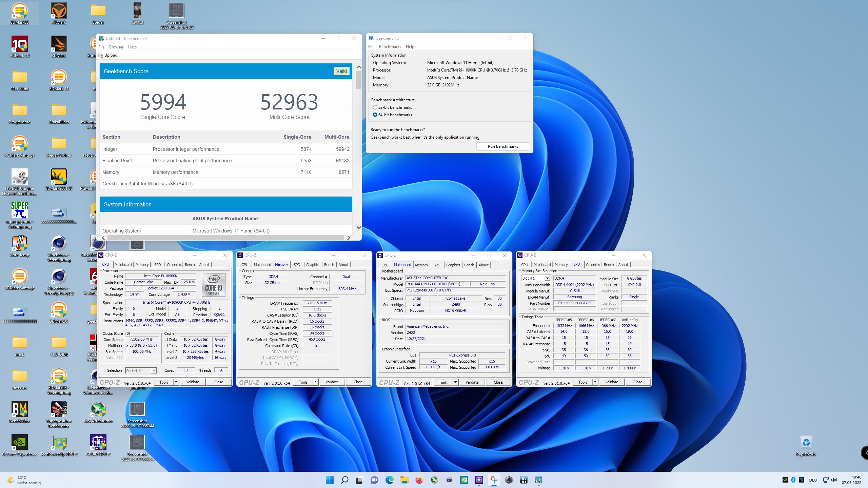Open the 3DMark Vantage desktop shortcut

pos(20,279)
